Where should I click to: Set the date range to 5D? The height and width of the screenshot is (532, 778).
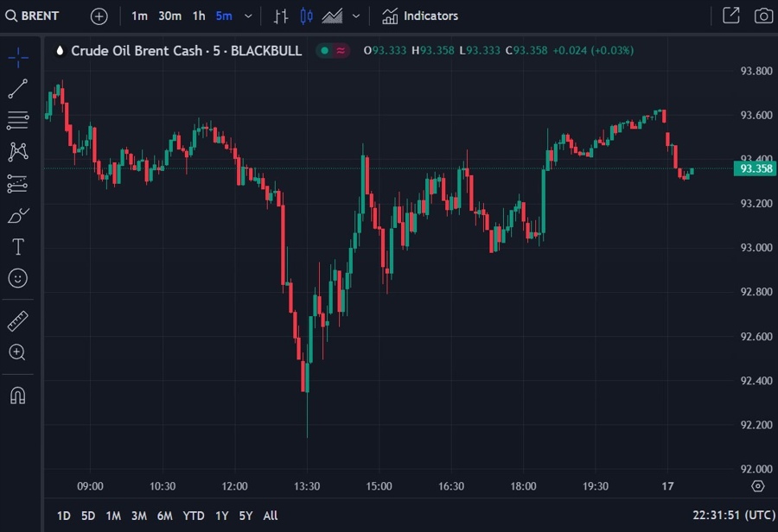click(88, 516)
